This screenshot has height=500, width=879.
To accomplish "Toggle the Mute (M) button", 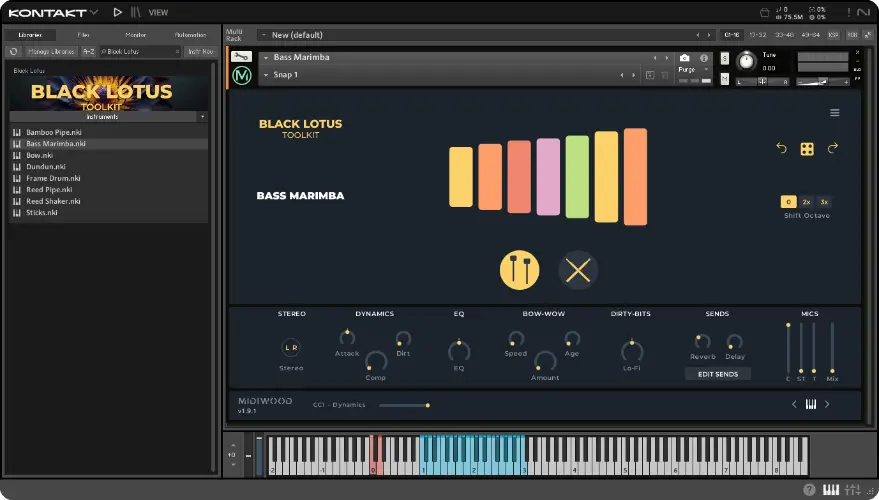I will [725, 81].
